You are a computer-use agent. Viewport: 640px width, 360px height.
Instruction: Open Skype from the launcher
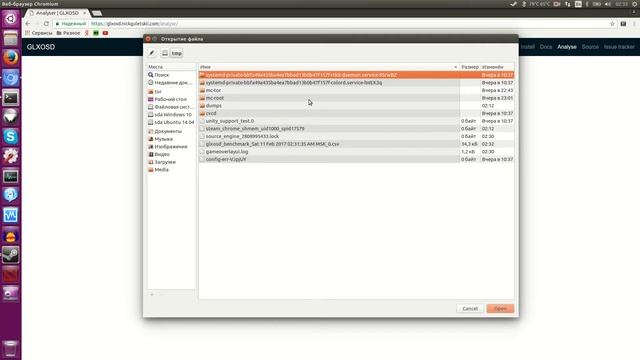pyautogui.click(x=11, y=136)
